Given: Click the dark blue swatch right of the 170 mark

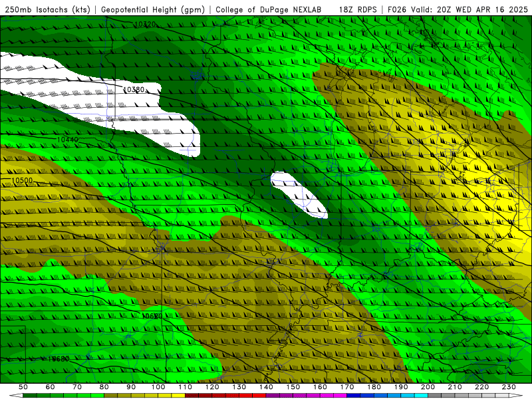Looking at the screenshot, I should (x=354, y=396).
